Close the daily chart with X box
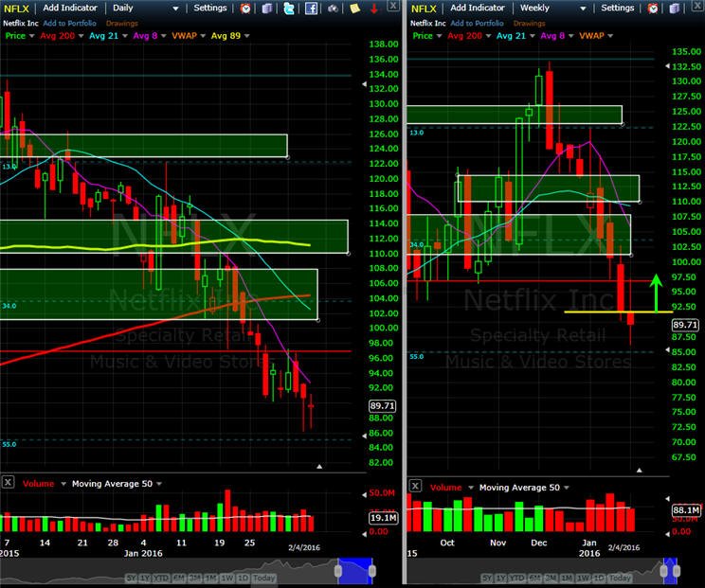Image resolution: width=705 pixels, height=588 pixels. pos(393,6)
